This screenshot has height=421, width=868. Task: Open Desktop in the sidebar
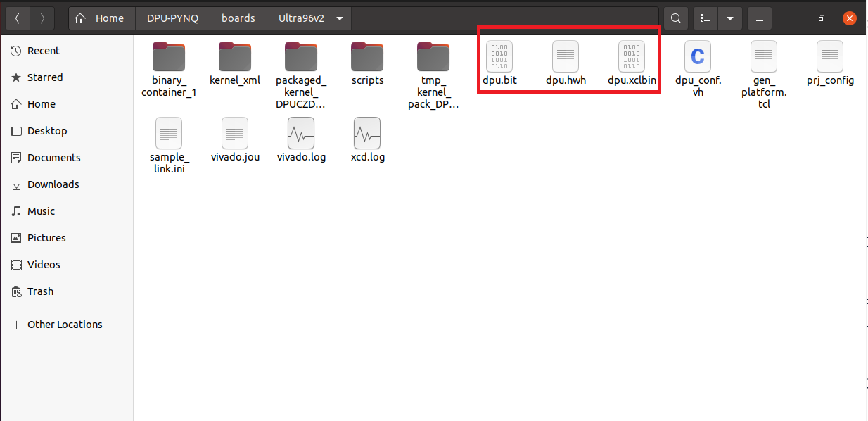click(x=67, y=131)
